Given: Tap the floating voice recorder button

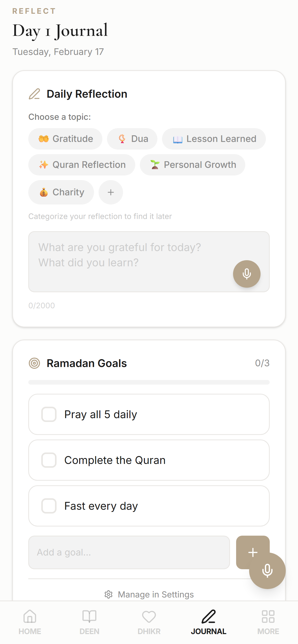Looking at the screenshot, I should tap(267, 570).
